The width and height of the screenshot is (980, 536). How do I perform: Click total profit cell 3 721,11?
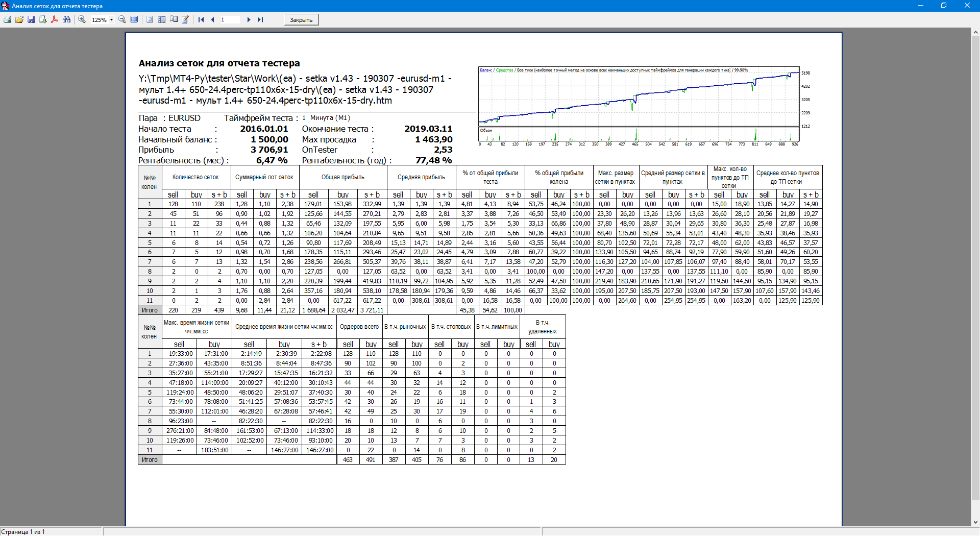point(372,310)
